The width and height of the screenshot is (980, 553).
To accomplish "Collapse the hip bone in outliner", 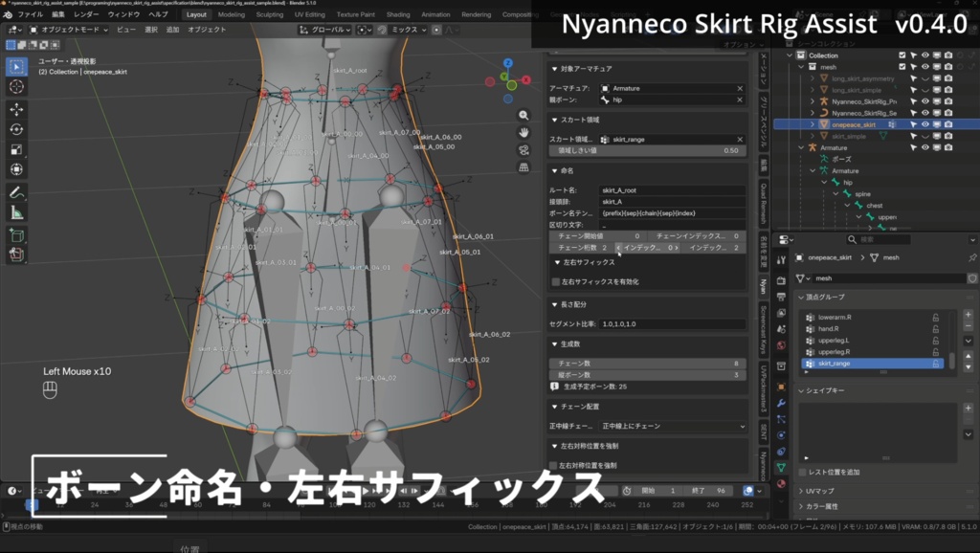I will 824,183.
